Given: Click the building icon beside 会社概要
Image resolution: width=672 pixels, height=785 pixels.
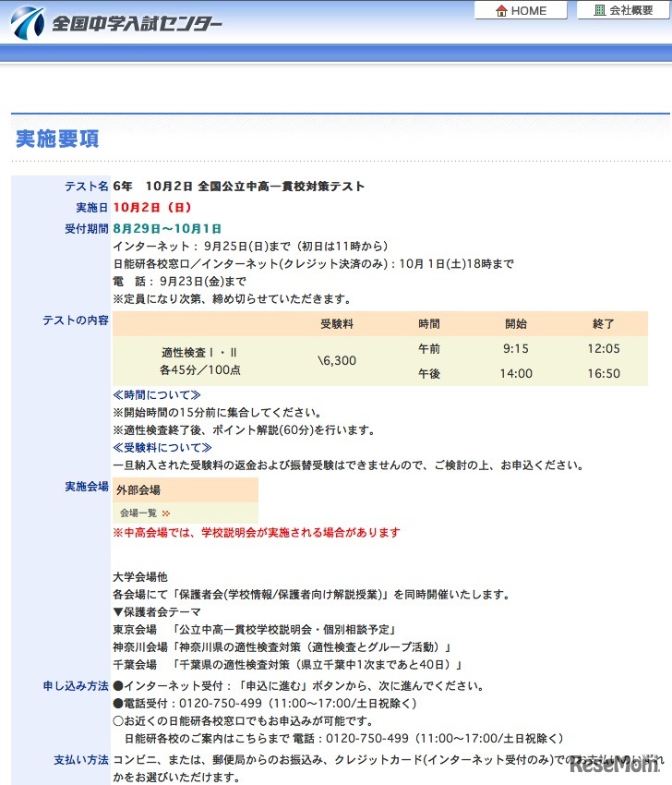Looking at the screenshot, I should click(x=599, y=10).
